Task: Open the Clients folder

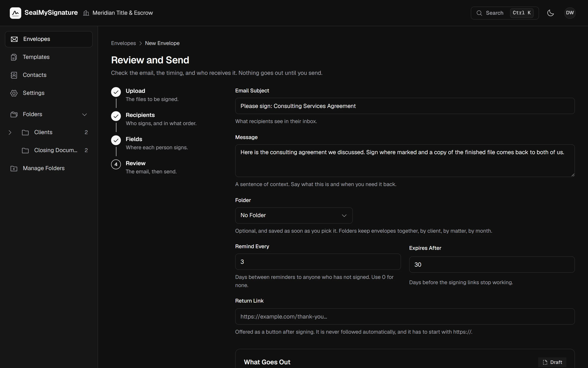Action: click(55, 132)
